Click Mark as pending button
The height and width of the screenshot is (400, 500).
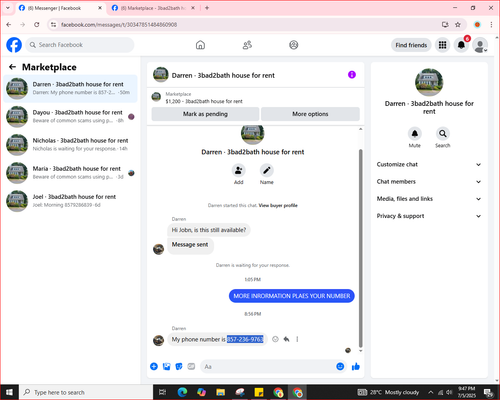point(205,114)
